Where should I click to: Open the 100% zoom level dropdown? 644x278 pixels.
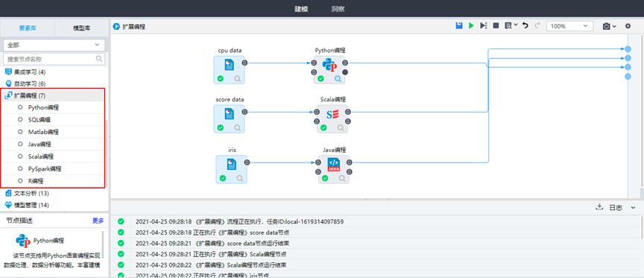click(569, 26)
